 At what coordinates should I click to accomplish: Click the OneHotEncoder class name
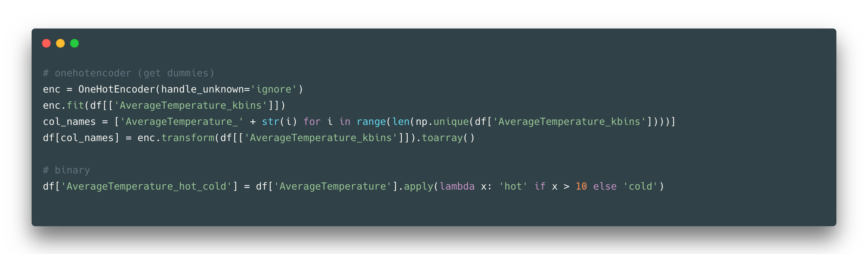tap(117, 89)
